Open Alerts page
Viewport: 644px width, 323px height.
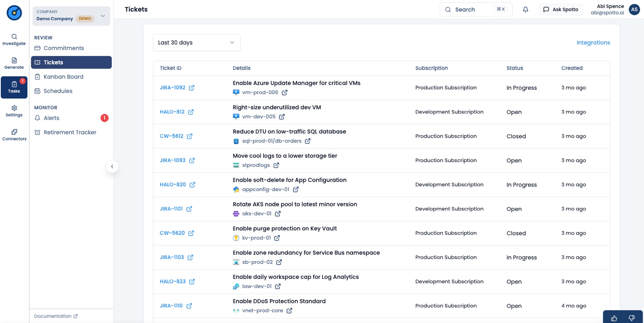(x=71, y=118)
